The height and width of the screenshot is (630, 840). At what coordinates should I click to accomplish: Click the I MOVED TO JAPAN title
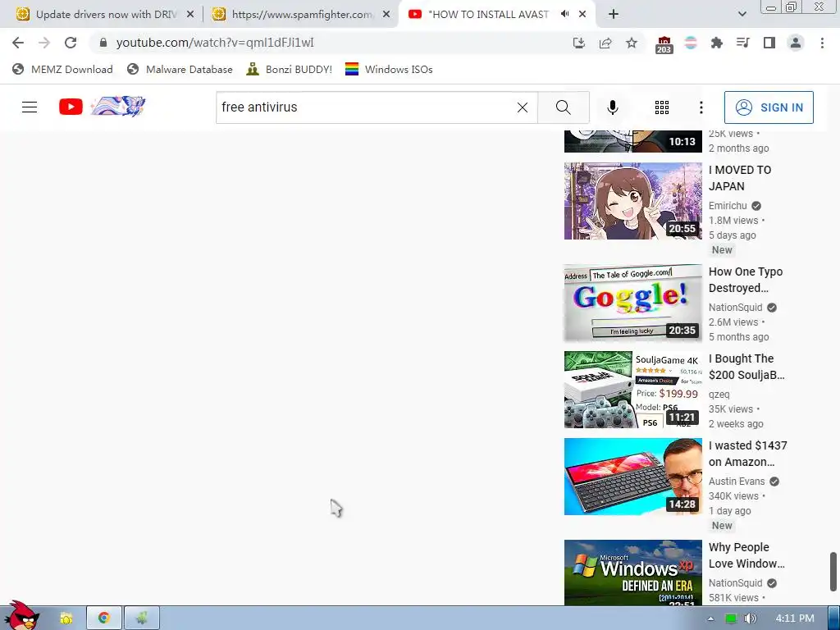coord(741,178)
